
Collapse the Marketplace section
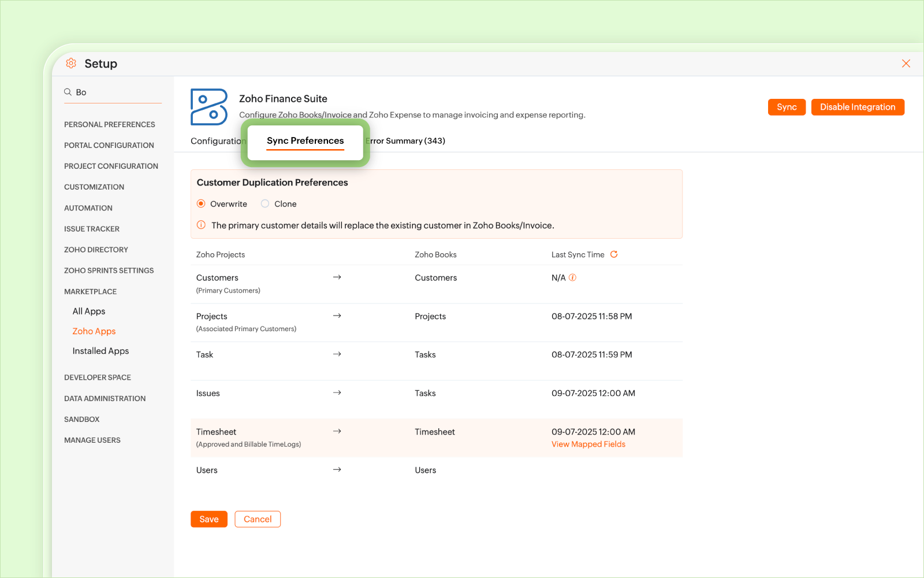(x=91, y=291)
